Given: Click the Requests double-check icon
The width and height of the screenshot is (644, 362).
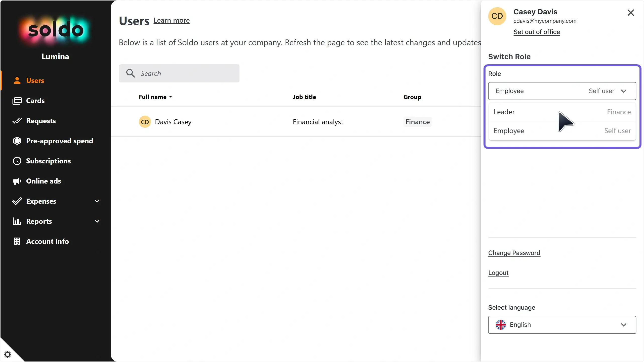Looking at the screenshot, I should (17, 121).
